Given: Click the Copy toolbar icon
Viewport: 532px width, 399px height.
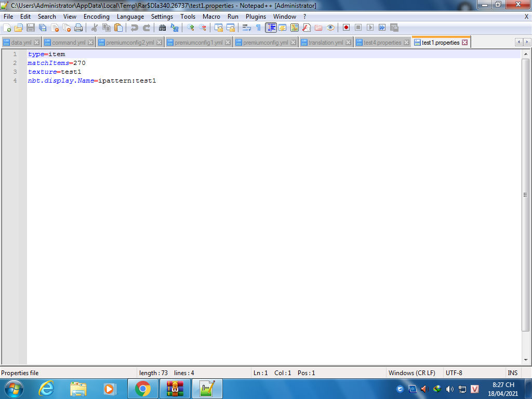Looking at the screenshot, I should [x=106, y=28].
